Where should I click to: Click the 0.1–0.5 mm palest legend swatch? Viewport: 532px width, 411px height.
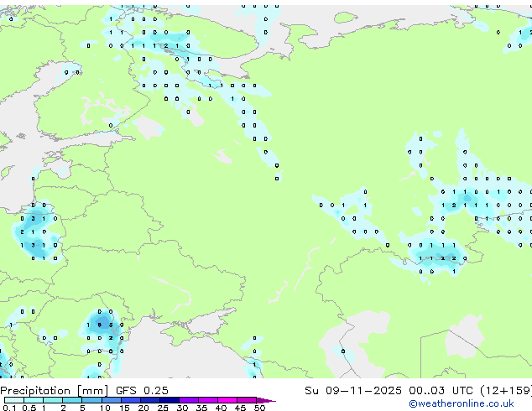(x=14, y=400)
